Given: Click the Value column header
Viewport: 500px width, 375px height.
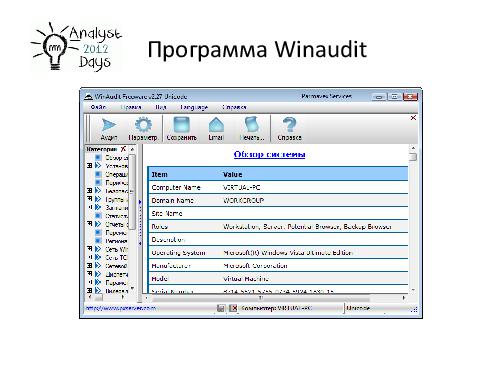Looking at the screenshot, I should [233, 174].
